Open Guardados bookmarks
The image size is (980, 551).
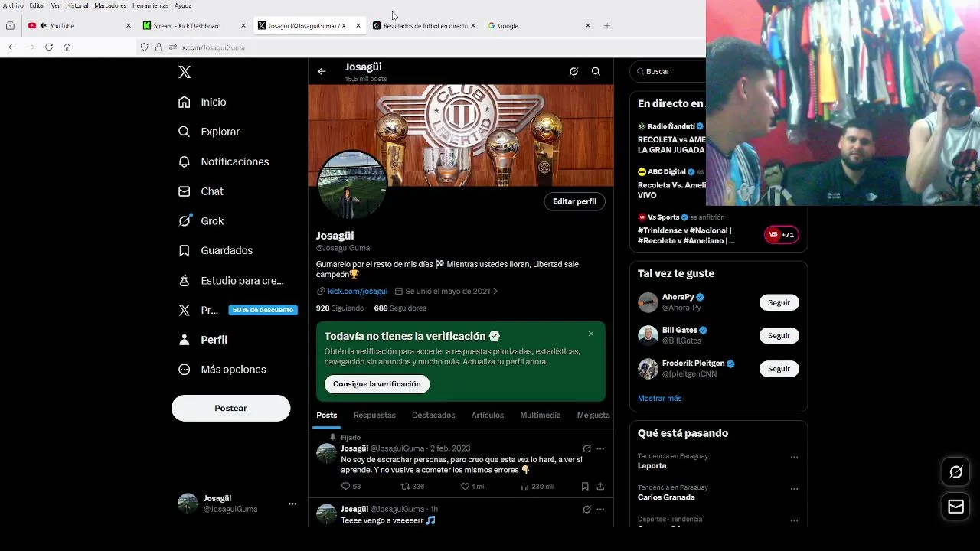point(216,250)
